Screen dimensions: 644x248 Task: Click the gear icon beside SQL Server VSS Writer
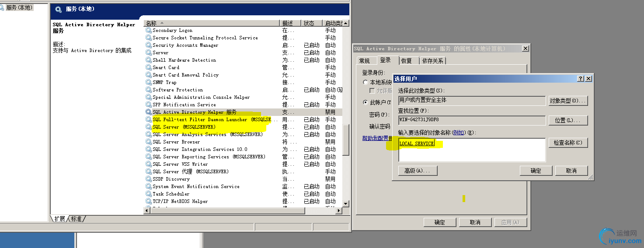pos(149,164)
